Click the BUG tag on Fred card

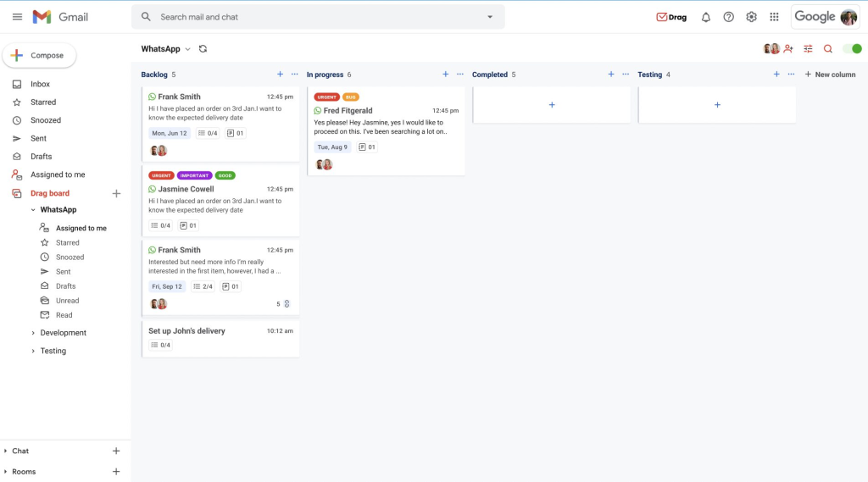(350, 97)
